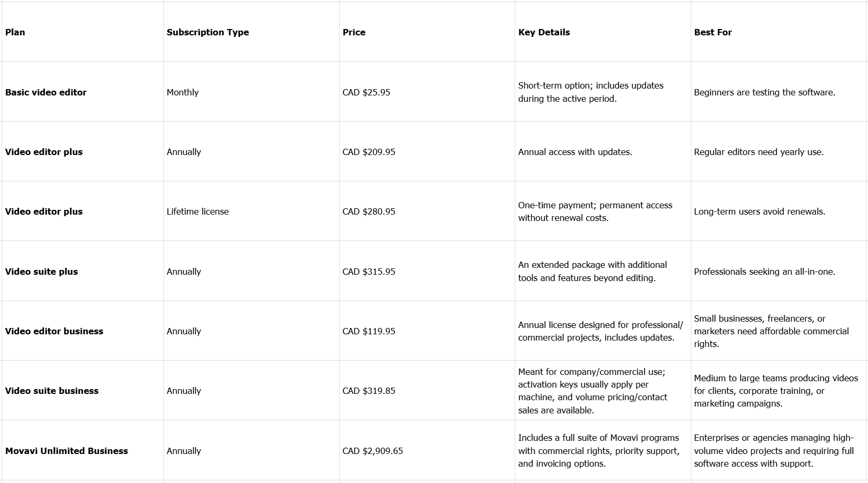Select the 'Beginners are testing the software' cell
The image size is (868, 483).
click(x=764, y=92)
